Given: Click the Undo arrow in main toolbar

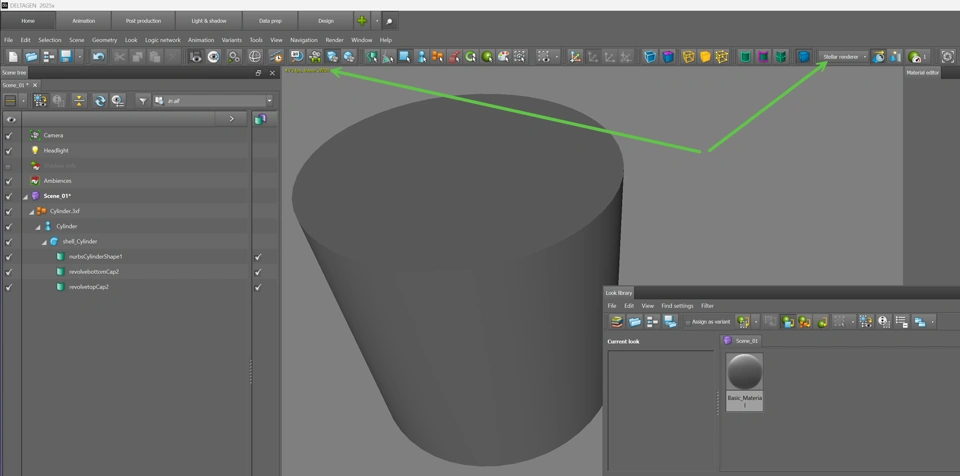Looking at the screenshot, I should click(x=98, y=57).
